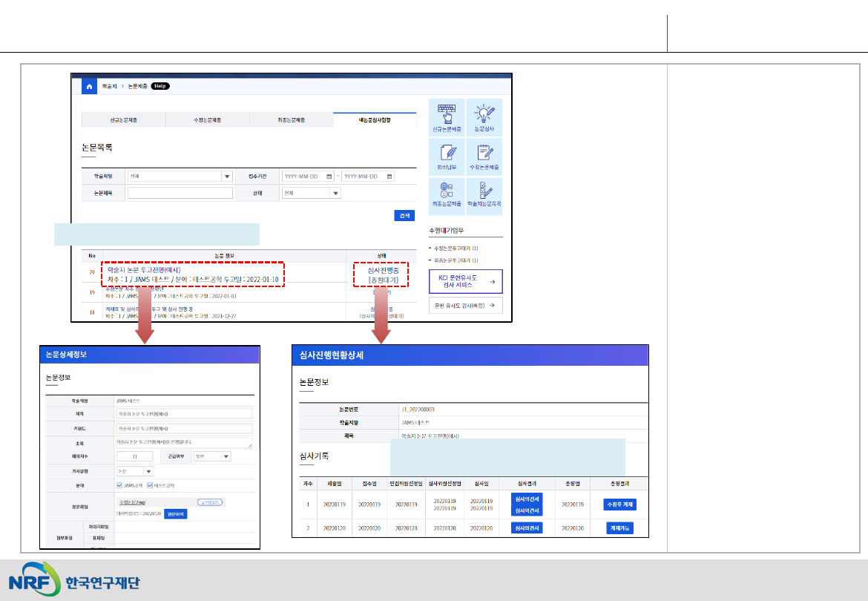The width and height of the screenshot is (868, 601).
Task: Open the 최종논문제출 quick menu icon
Action: tap(447, 196)
